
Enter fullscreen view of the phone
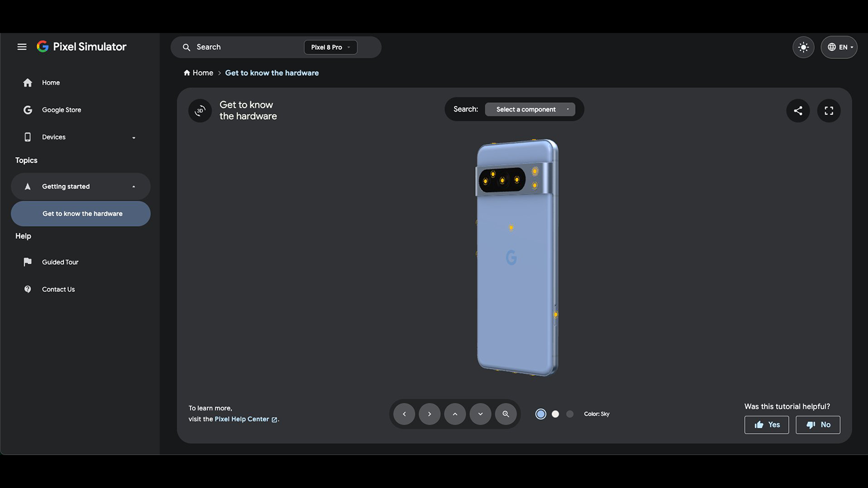click(829, 110)
